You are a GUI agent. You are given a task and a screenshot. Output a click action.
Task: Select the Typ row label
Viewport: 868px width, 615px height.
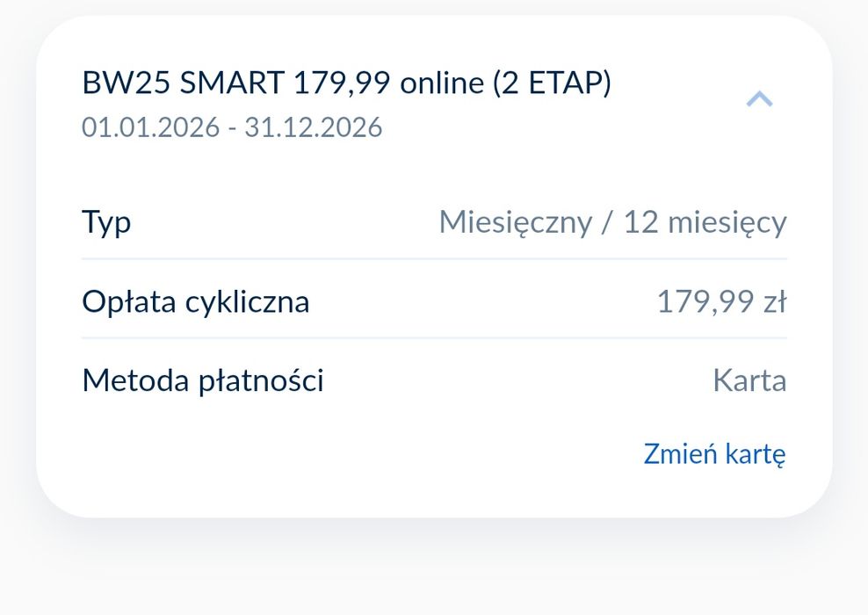pos(106,221)
